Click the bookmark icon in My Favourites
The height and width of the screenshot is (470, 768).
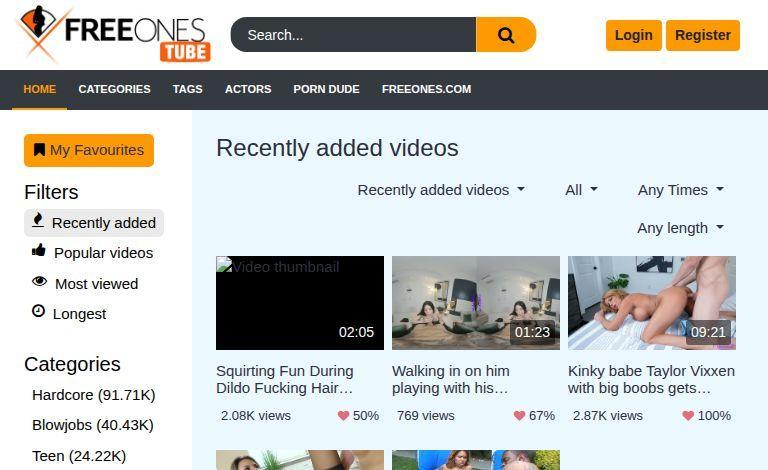(x=39, y=150)
